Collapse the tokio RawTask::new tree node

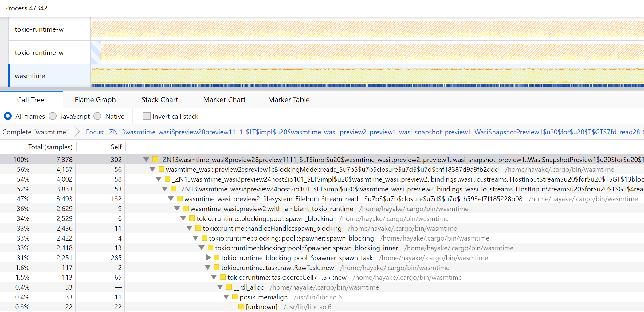coord(208,268)
